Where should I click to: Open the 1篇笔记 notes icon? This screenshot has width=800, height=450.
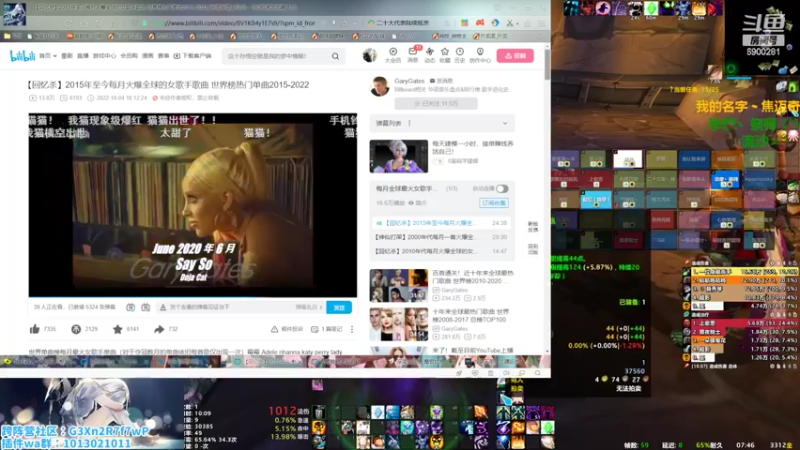tap(314, 329)
